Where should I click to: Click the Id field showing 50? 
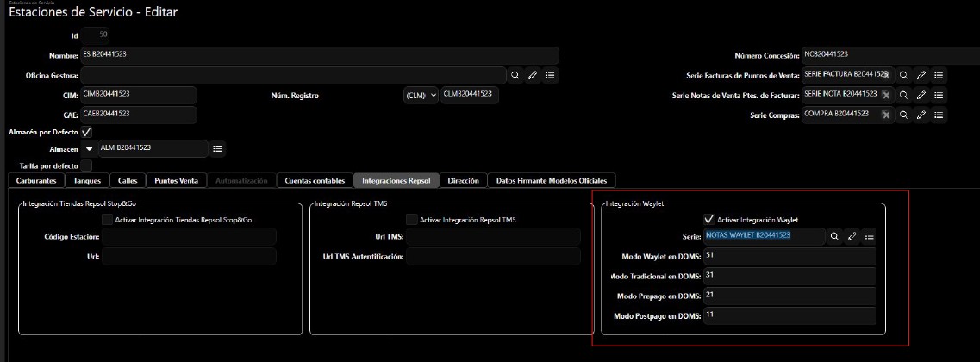[x=96, y=35]
